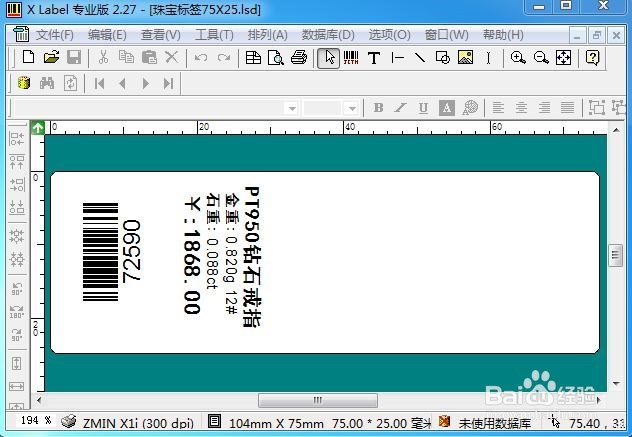
Task: Open the 选项(O) menu
Action: 389,35
